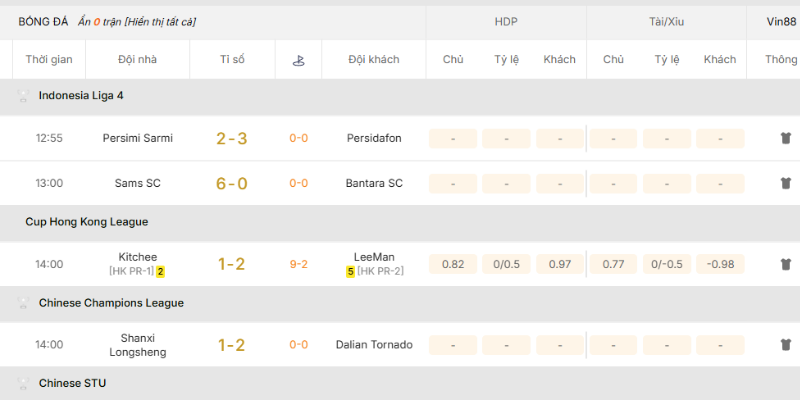Click the corner flag column header icon
The height and width of the screenshot is (400, 800).
click(x=299, y=60)
